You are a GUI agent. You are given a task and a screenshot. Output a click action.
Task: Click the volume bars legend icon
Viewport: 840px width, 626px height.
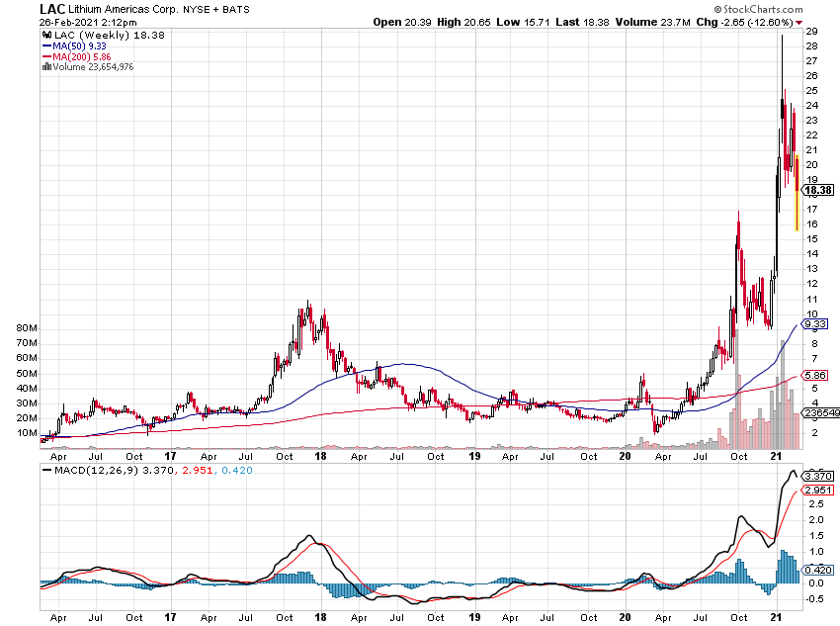(x=46, y=67)
